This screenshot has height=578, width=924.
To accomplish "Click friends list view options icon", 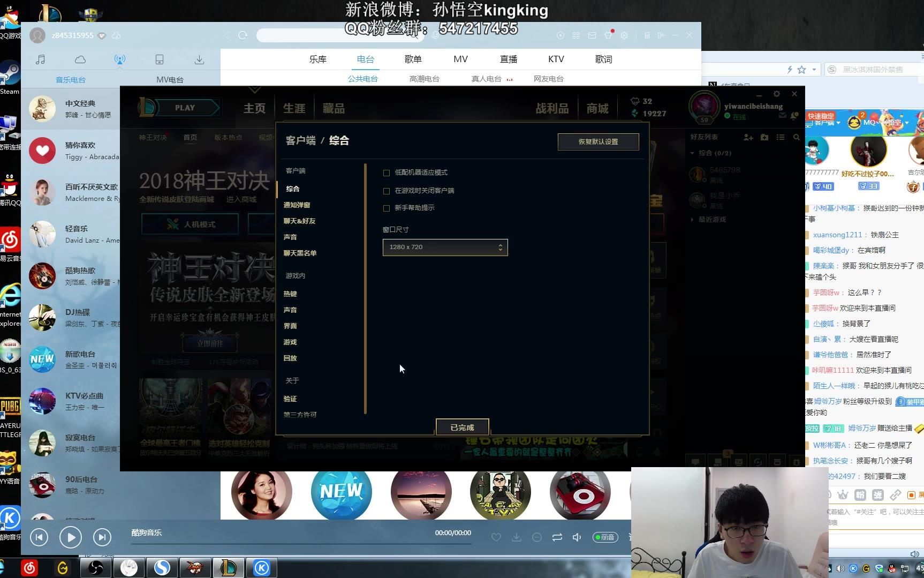I will tap(781, 137).
